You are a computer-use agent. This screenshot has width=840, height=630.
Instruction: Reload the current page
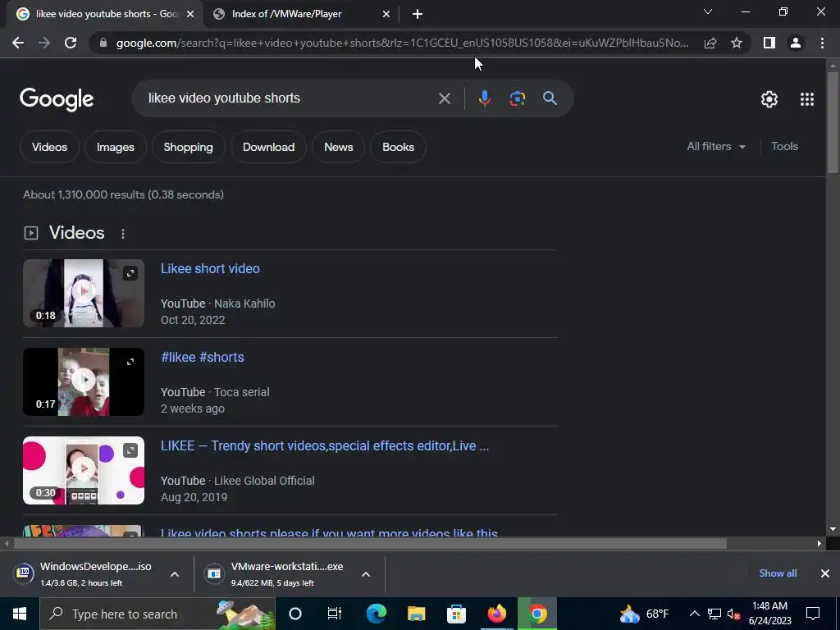pyautogui.click(x=71, y=43)
